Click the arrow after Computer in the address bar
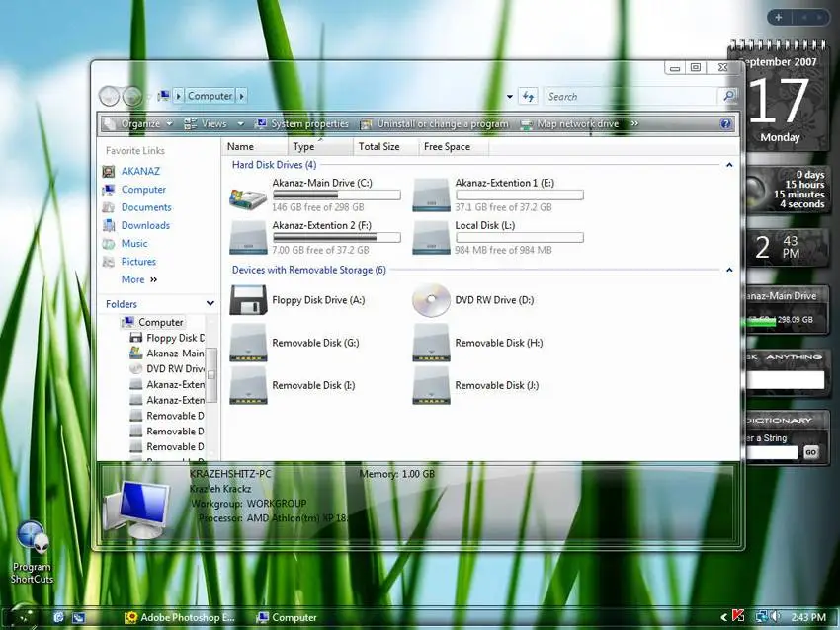Image resolution: width=840 pixels, height=630 pixels. click(241, 97)
